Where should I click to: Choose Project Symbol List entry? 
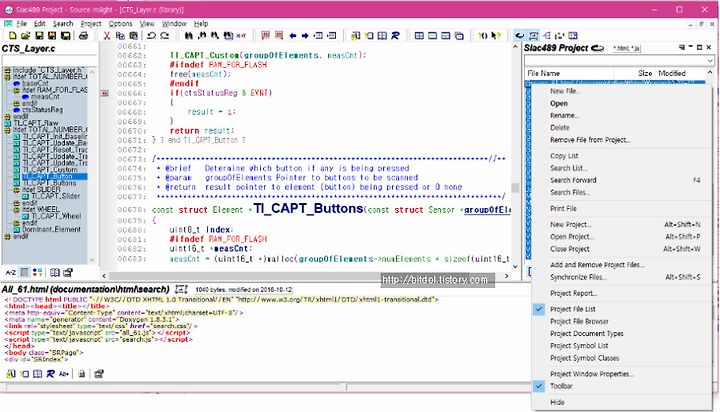coord(579,346)
